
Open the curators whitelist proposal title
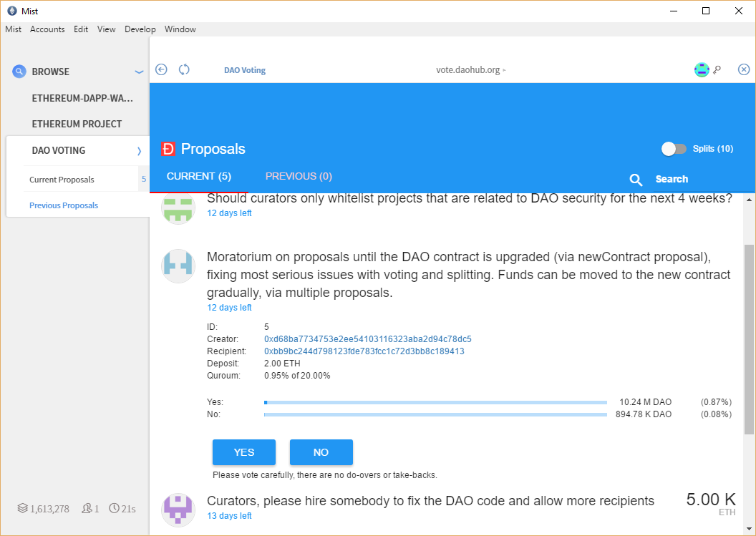[470, 198]
